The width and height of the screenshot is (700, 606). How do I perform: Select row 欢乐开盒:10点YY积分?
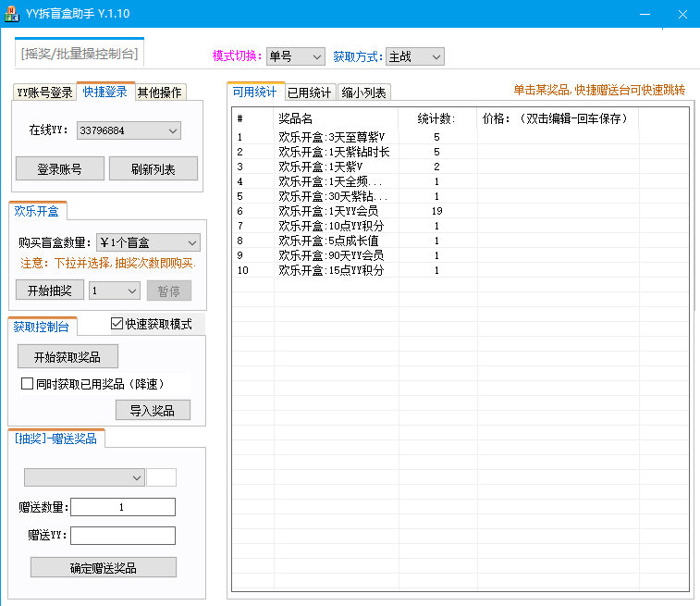[x=460, y=226]
